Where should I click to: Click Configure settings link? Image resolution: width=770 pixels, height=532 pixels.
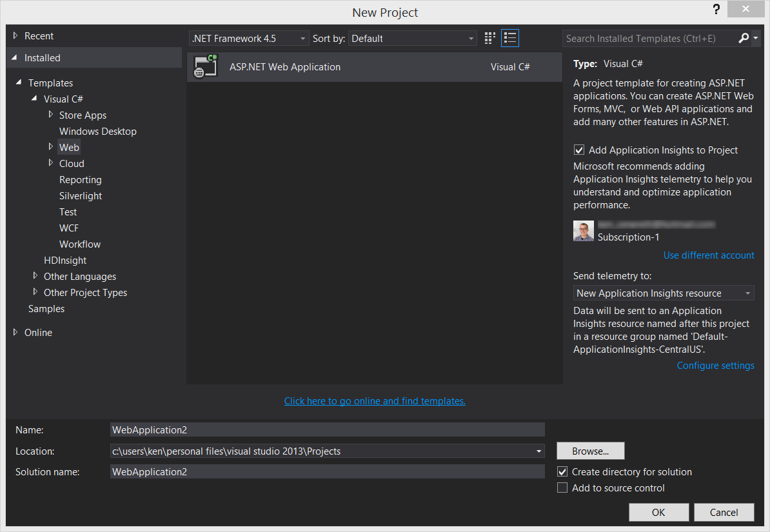pos(715,366)
